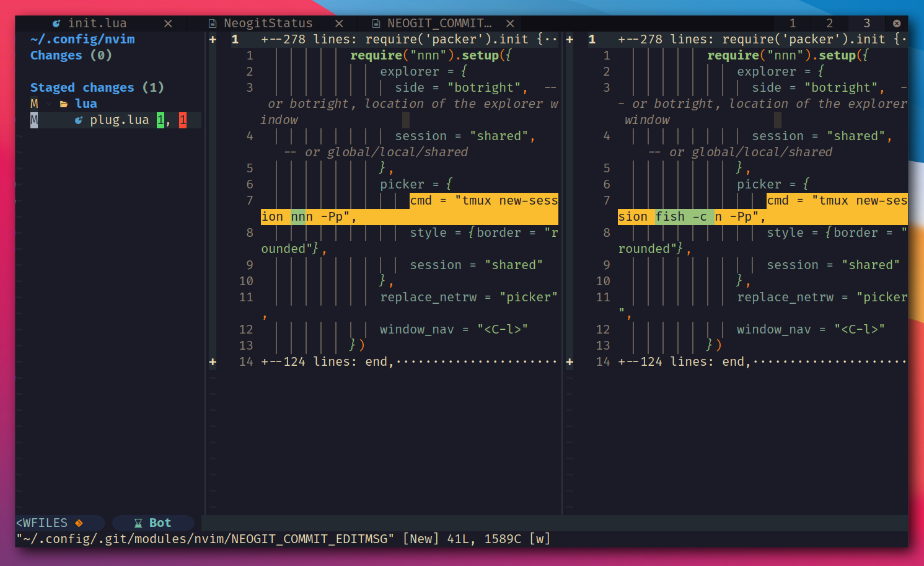Click the WFILES status line label

point(42,523)
